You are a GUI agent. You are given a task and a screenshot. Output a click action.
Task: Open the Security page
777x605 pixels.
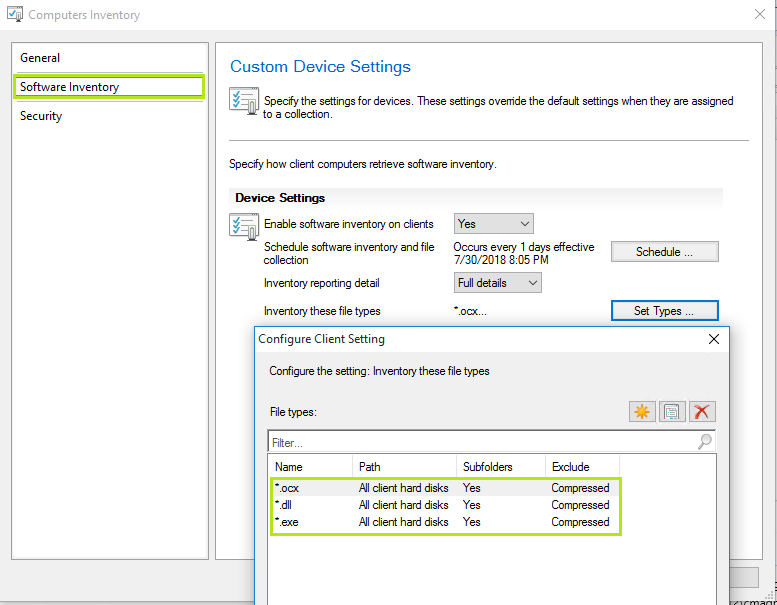41,116
